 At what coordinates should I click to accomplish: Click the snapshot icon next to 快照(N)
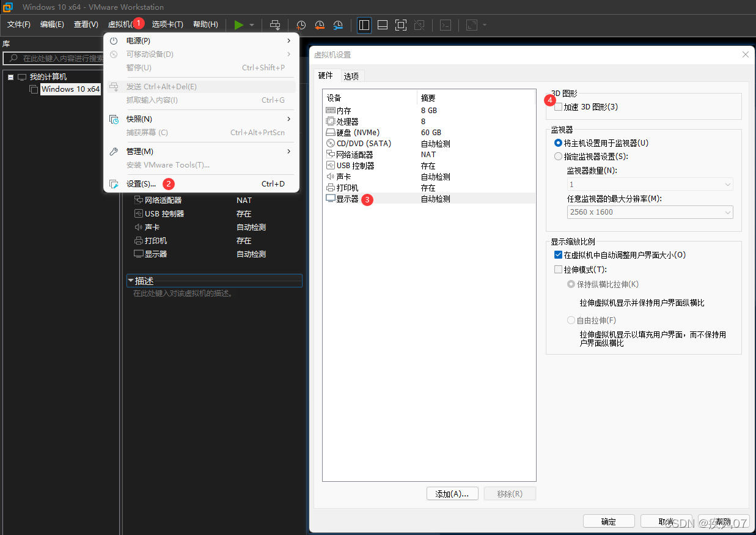[114, 119]
